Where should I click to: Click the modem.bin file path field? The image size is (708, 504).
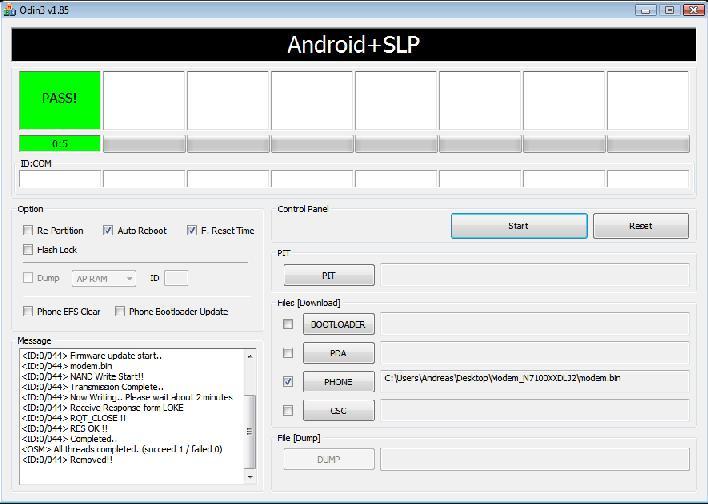pos(534,380)
